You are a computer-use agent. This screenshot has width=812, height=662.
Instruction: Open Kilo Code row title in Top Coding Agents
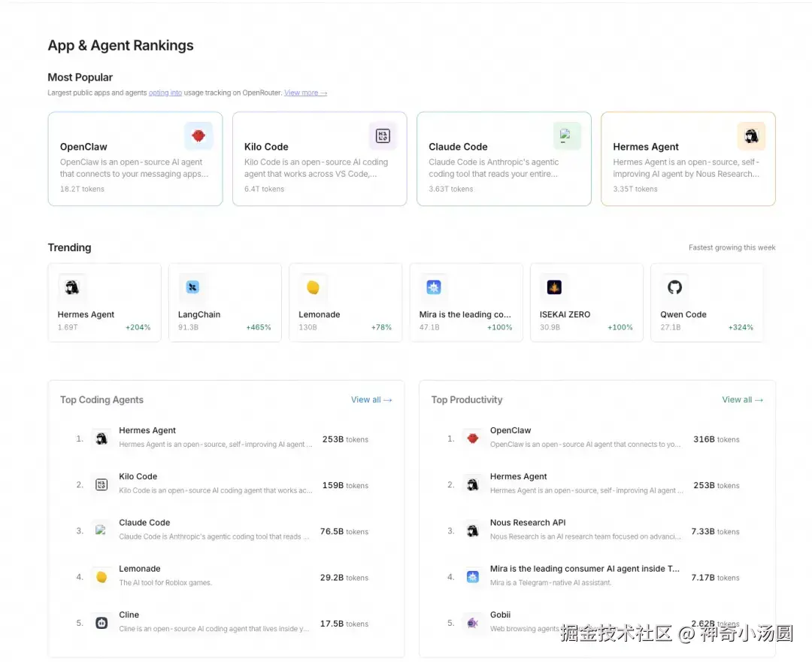coord(138,476)
